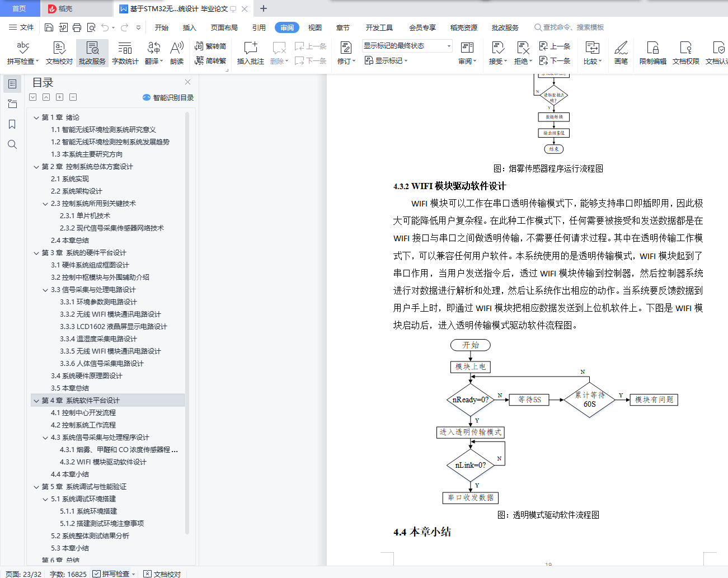Go to 4.3.2 WIFI 模块驱动软件设计 entry
The width and height of the screenshot is (728, 578).
point(103,462)
